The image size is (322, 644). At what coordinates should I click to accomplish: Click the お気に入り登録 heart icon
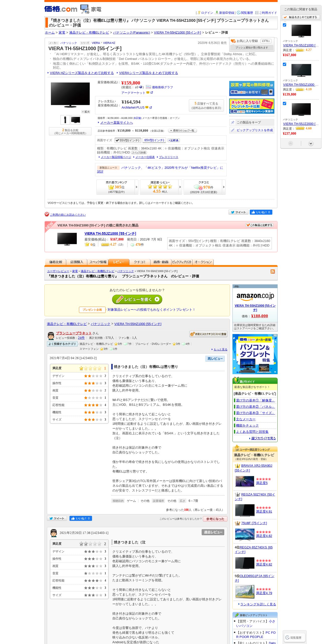233,41
